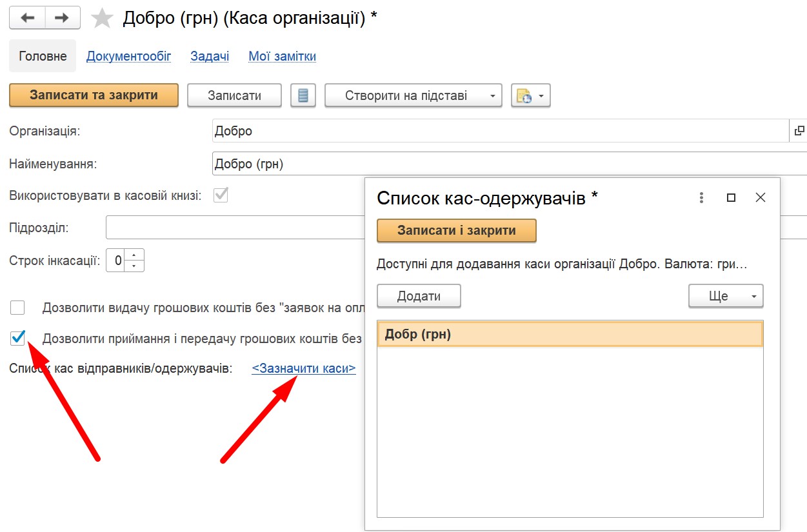This screenshot has height=532, width=807.
Task: Open the movements report list icon
Action: pyautogui.click(x=303, y=96)
